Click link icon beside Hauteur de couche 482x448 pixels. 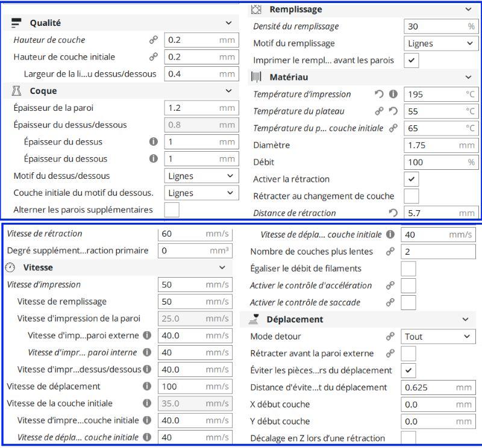(x=152, y=40)
